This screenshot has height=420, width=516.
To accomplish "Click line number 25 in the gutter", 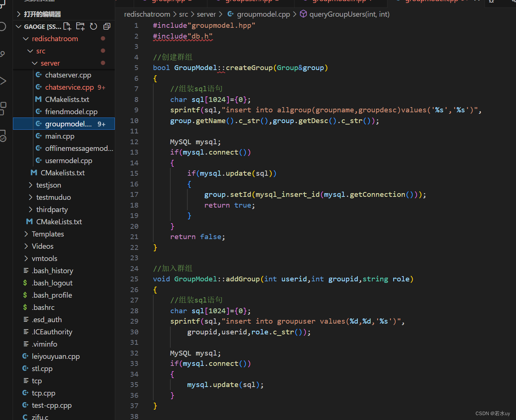I will [x=134, y=279].
